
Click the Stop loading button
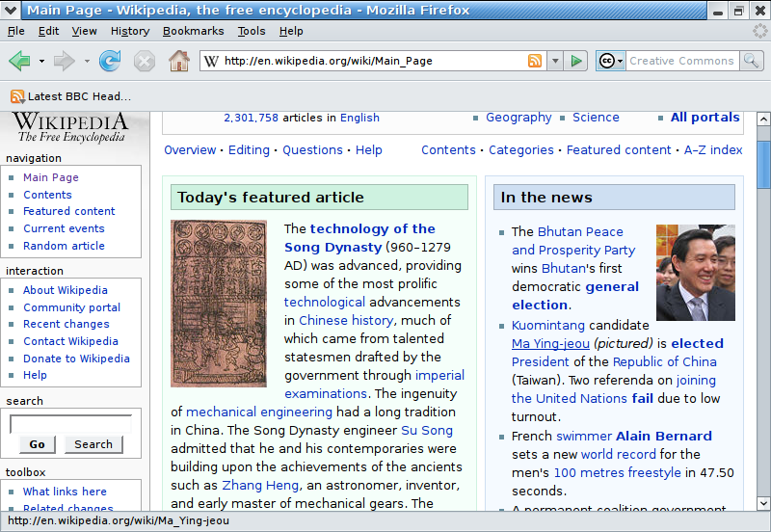point(144,61)
